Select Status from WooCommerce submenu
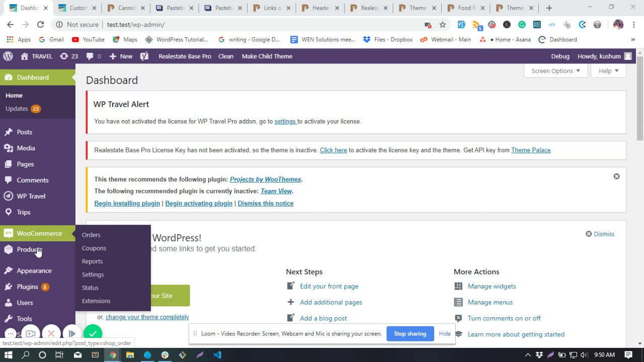This screenshot has height=362, width=644. pyautogui.click(x=90, y=288)
